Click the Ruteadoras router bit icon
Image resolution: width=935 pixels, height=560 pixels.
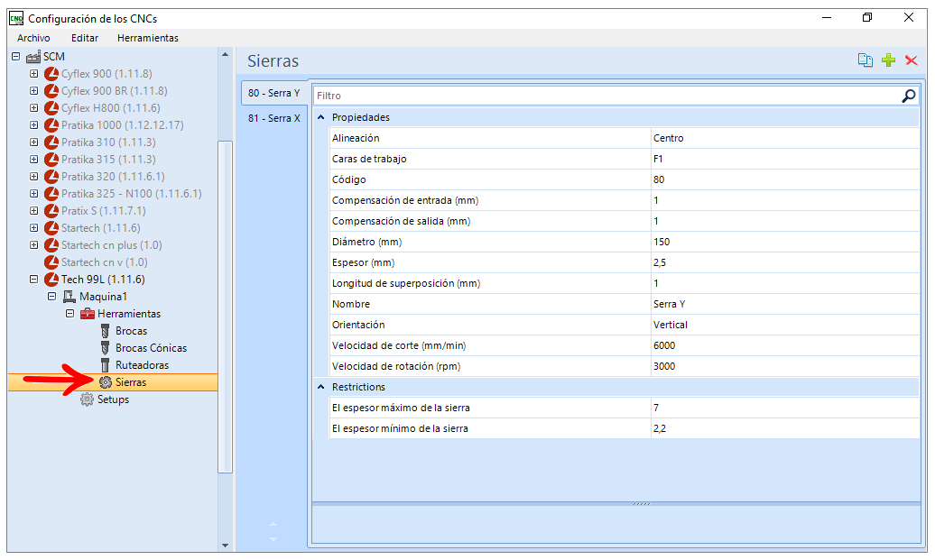point(106,365)
